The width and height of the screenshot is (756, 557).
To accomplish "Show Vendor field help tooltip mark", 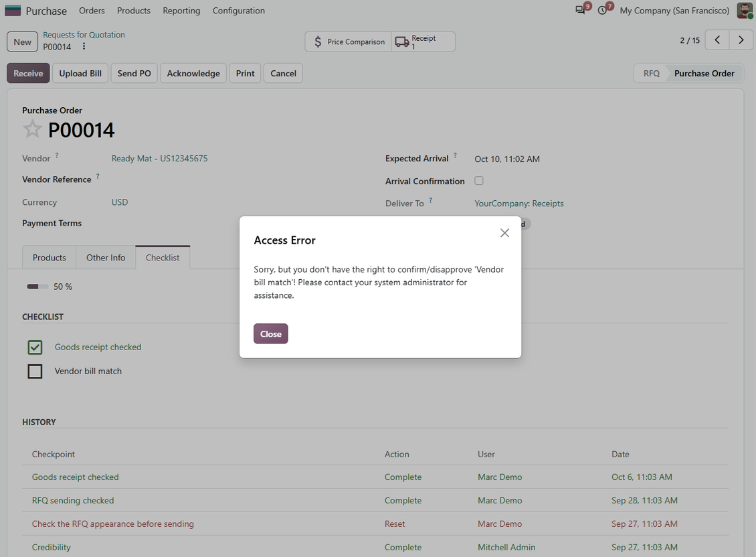I will [57, 155].
